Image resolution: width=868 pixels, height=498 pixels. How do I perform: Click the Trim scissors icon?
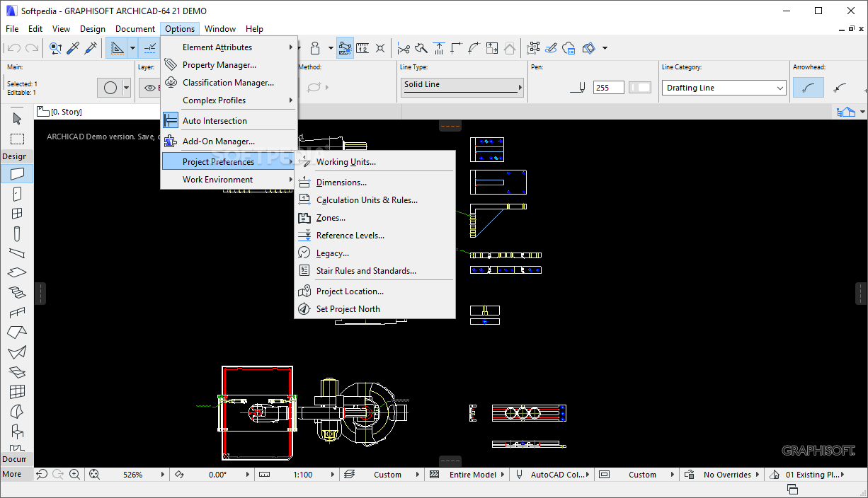[x=404, y=48]
